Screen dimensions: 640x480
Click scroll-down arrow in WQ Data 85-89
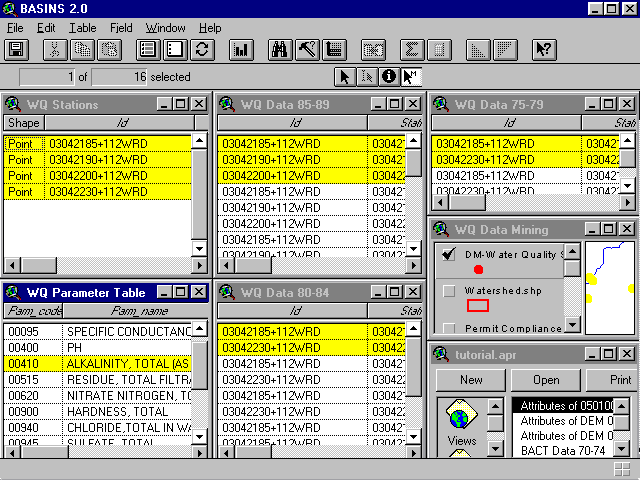413,248
